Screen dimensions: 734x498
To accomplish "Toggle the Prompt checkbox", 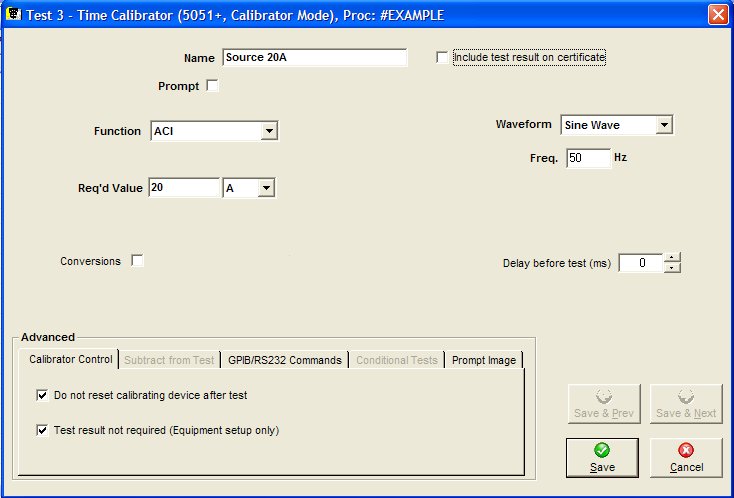I will tap(212, 86).
